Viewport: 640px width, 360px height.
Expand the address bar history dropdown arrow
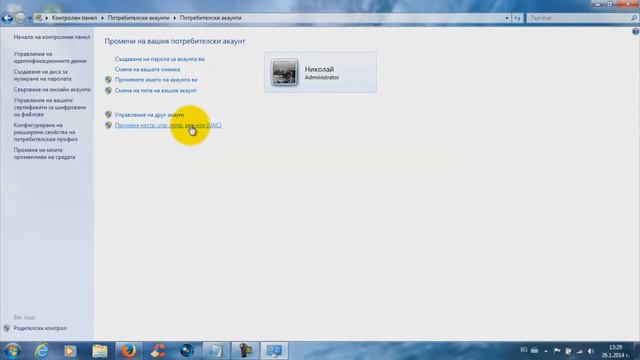tap(507, 18)
